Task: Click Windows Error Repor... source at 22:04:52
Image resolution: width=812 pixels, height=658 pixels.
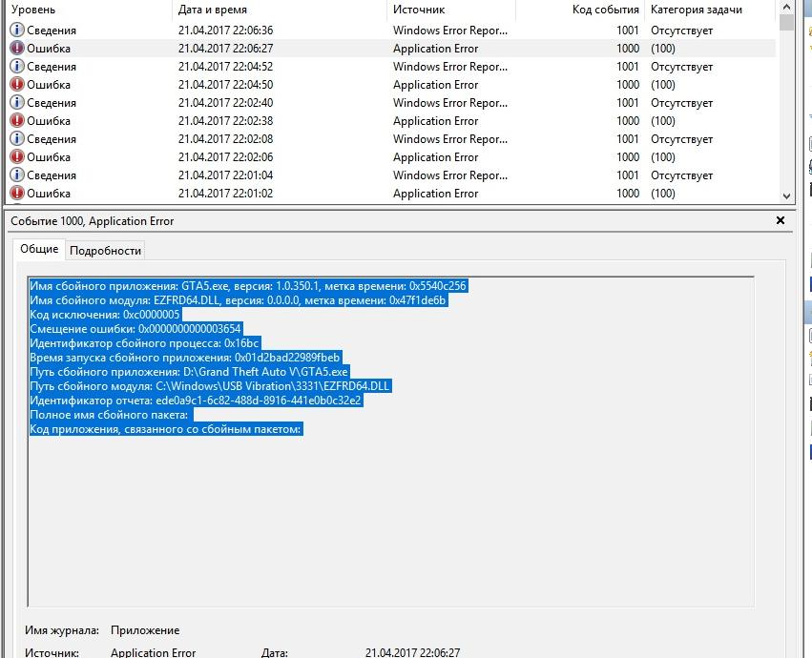Action: (450, 66)
